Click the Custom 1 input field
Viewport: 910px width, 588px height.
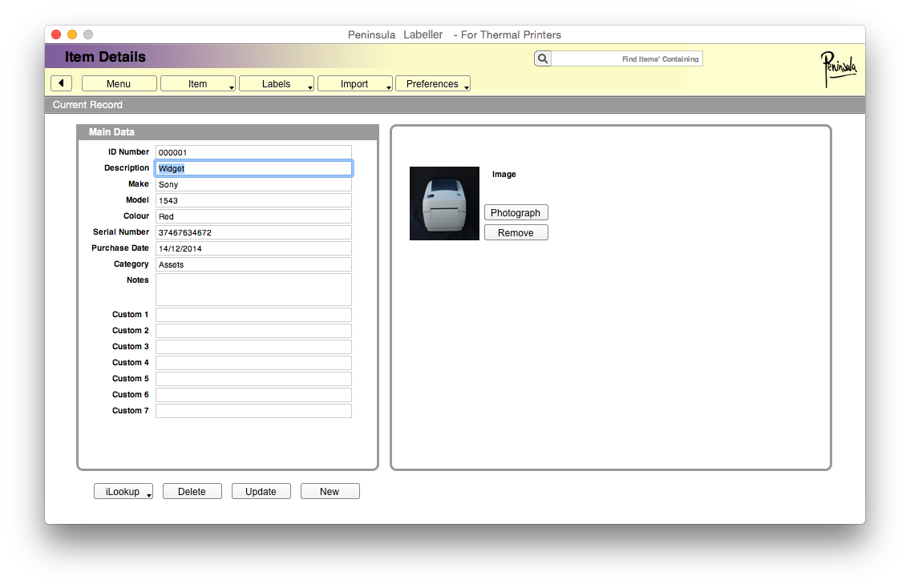point(253,315)
